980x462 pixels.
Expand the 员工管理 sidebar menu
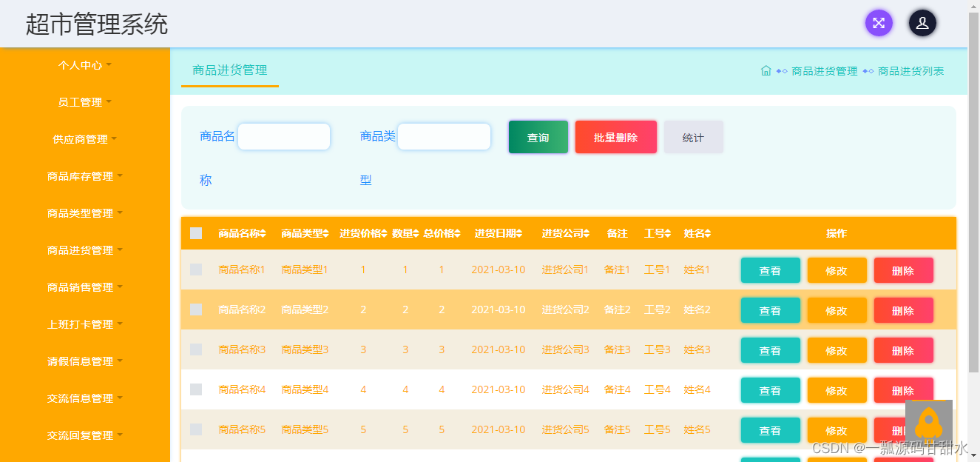pyautogui.click(x=80, y=101)
